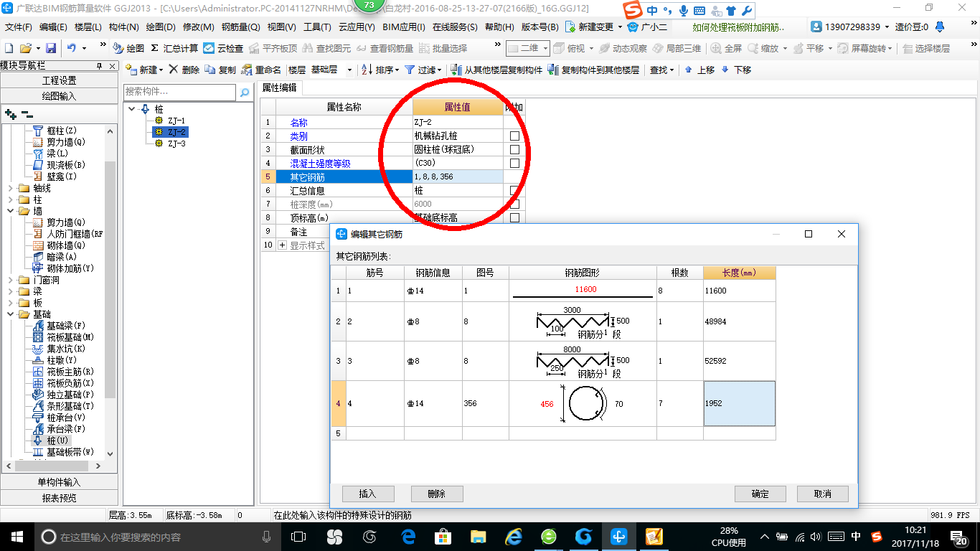The width and height of the screenshot is (980, 551).
Task: Move component up with 上移
Action: click(x=699, y=70)
